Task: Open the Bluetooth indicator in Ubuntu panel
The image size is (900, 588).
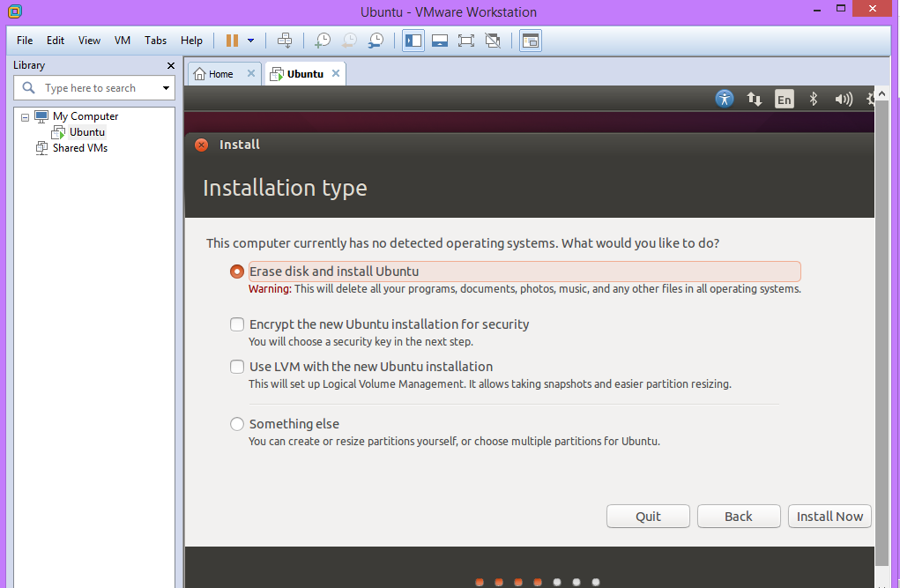Action: point(814,99)
